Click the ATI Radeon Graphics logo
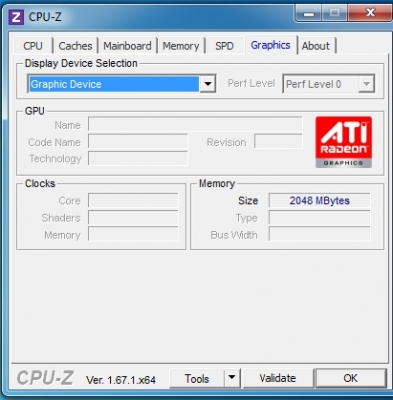 344,142
